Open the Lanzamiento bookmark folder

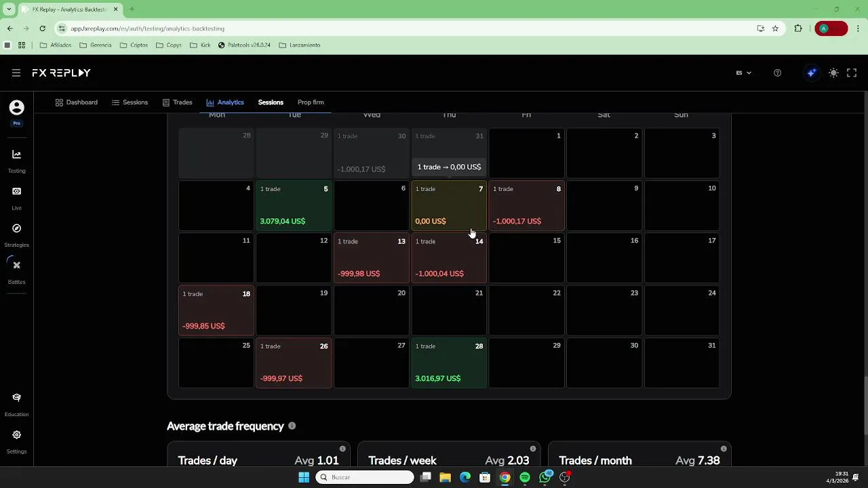point(299,45)
